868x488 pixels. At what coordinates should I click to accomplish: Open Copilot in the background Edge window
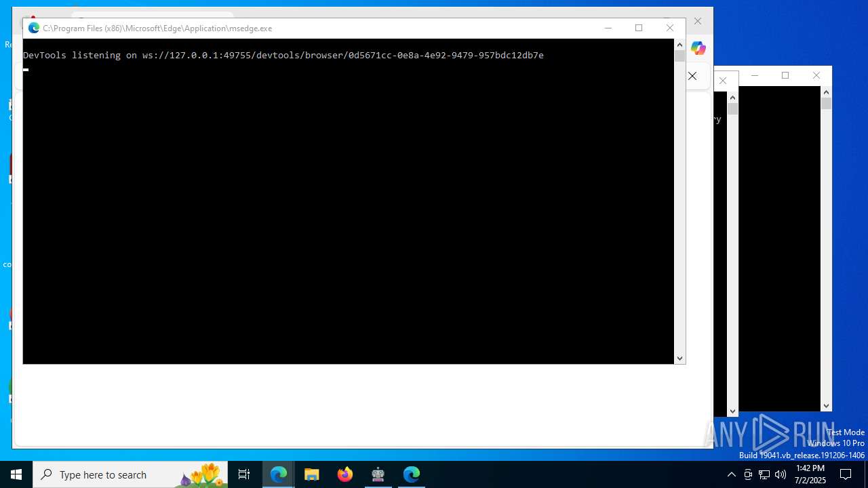tap(698, 48)
